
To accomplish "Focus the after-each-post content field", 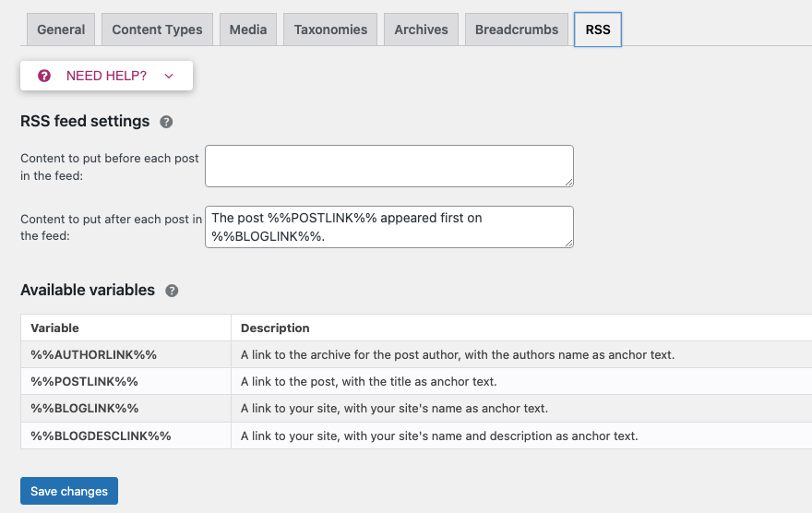I will (388, 227).
